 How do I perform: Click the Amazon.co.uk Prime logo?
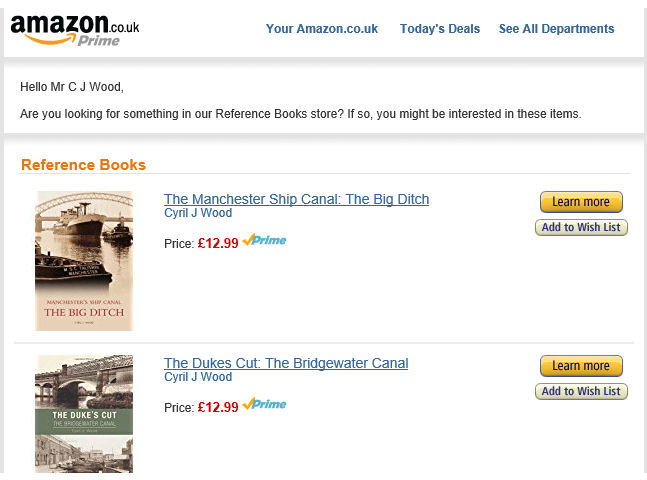[75, 29]
